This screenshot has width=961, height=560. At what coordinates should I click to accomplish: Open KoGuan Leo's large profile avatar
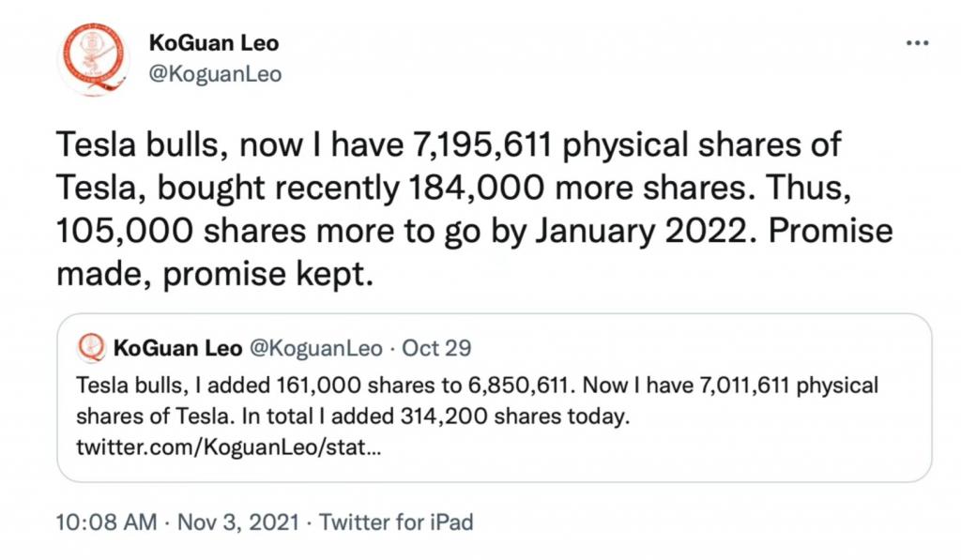coord(93,59)
